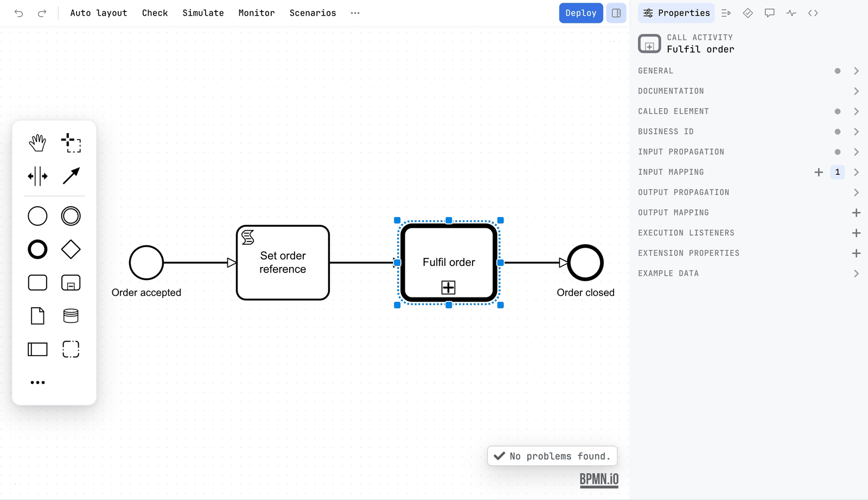The image size is (868, 500).
Task: Switch to the Properties tab
Action: point(676,13)
